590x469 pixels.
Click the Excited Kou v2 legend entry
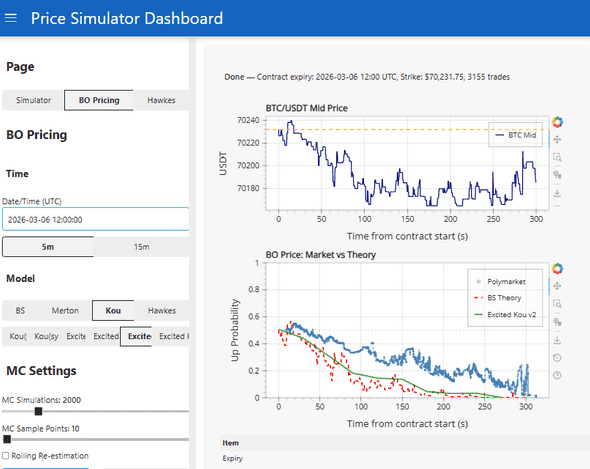505,314
